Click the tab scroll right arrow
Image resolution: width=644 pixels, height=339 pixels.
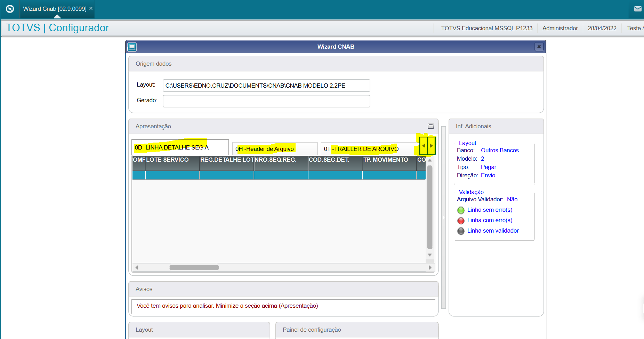[431, 146]
